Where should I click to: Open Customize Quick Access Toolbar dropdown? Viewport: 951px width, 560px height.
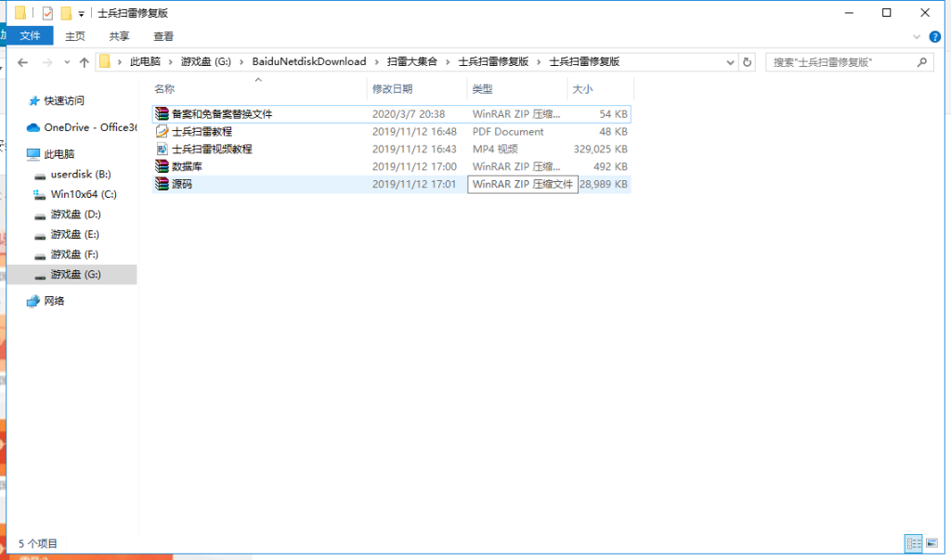[81, 13]
